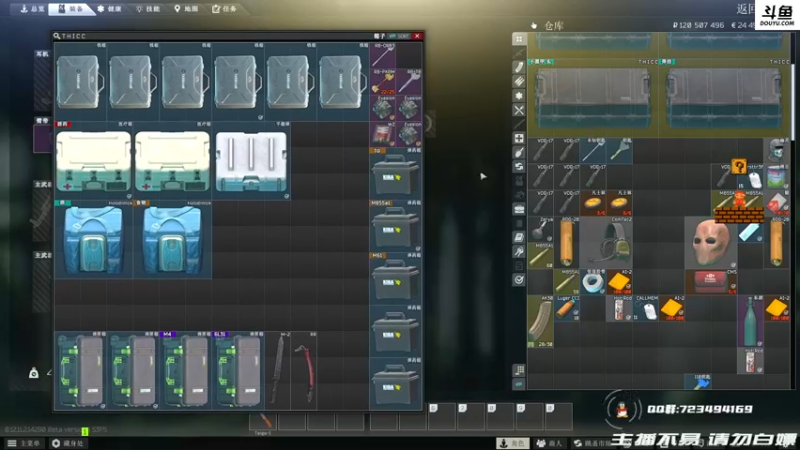Filter stash by medical cross icon
Image resolution: width=800 pixels, height=450 pixels.
[x=519, y=138]
